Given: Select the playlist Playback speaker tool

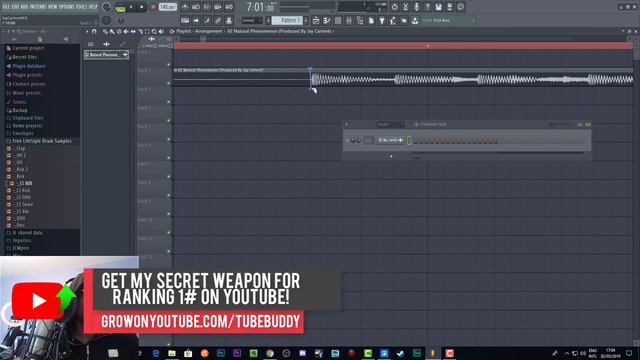Looking at the screenshot, I should tap(161, 31).
